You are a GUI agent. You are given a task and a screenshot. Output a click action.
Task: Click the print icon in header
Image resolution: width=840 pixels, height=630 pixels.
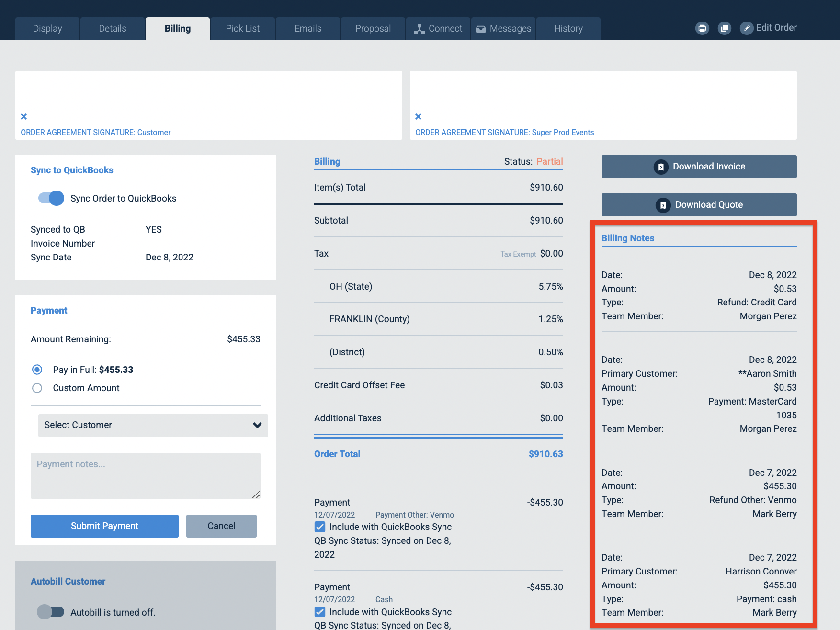coord(702,28)
